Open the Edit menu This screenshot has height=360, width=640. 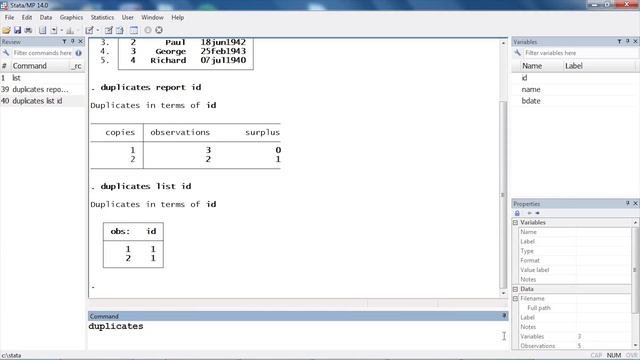[27, 18]
